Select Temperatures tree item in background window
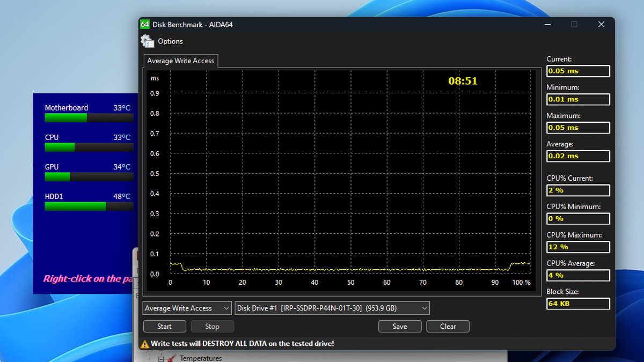This screenshot has height=362, width=644. 201,358
